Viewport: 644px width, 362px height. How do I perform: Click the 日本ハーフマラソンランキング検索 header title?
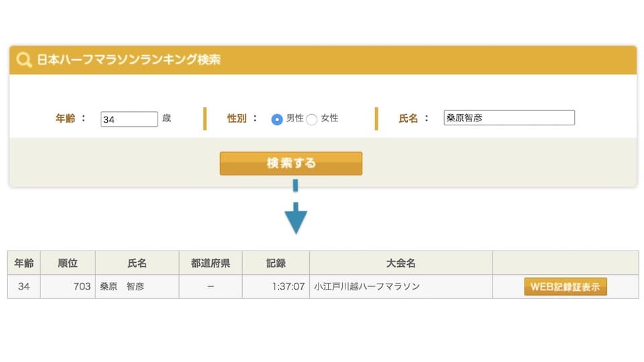[129, 60]
